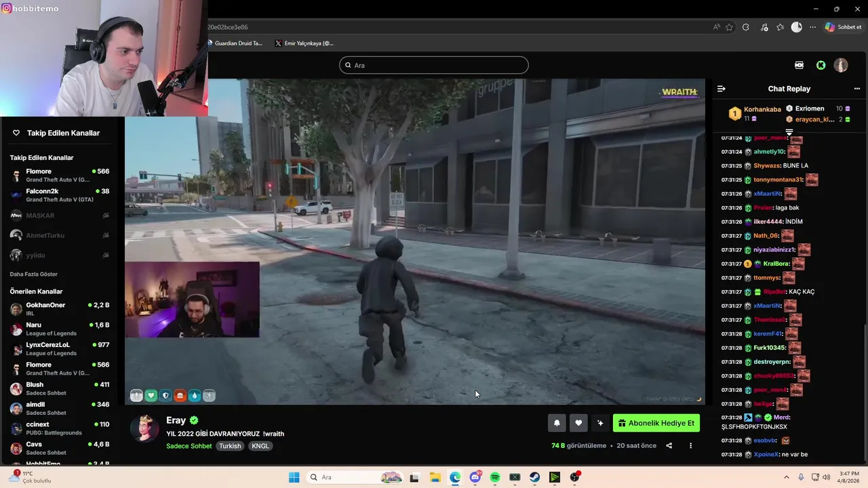Open the Edge browser profile icon
The height and width of the screenshot is (488, 868).
797,27
